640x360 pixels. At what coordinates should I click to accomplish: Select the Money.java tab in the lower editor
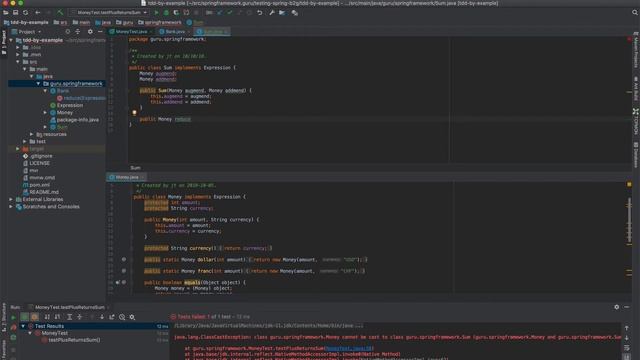(127, 177)
